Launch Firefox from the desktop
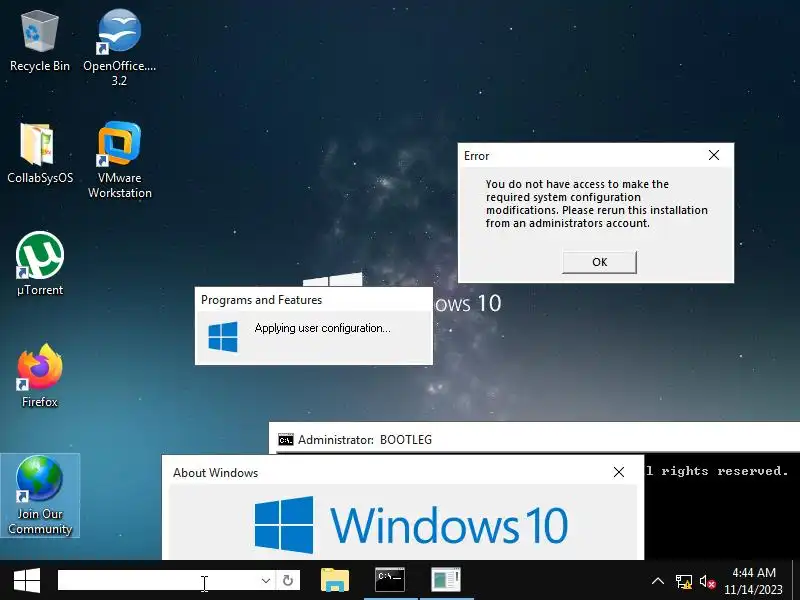 tap(39, 376)
